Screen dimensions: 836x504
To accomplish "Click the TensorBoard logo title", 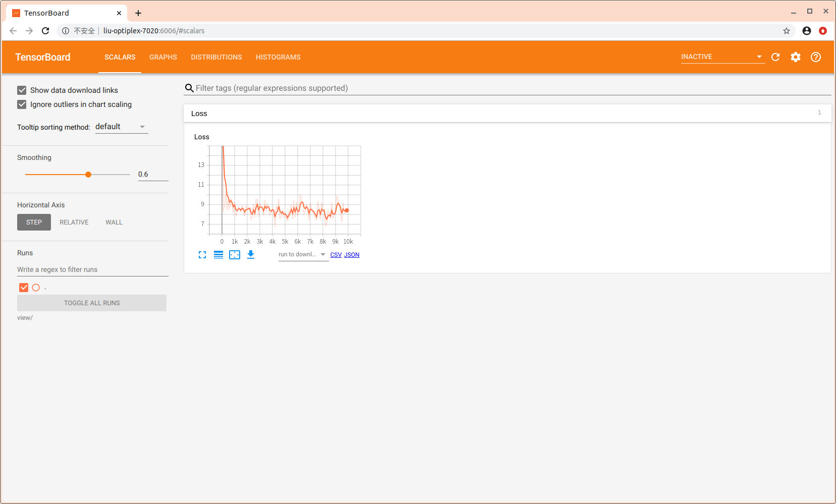I will [x=43, y=57].
